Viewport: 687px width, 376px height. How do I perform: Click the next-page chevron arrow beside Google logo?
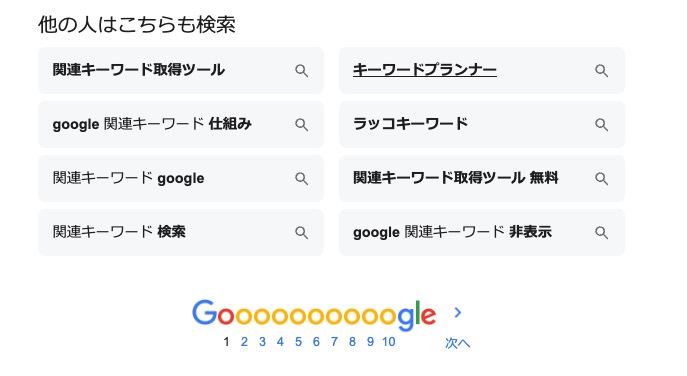coord(458,312)
